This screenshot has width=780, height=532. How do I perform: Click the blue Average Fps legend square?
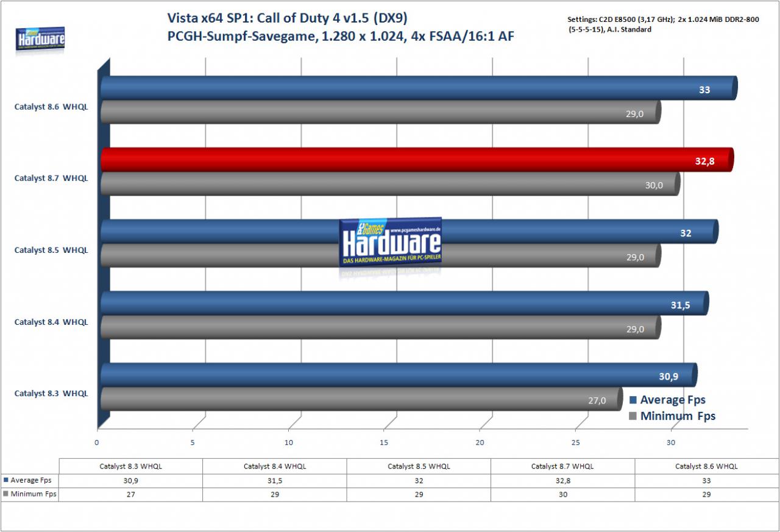[633, 400]
